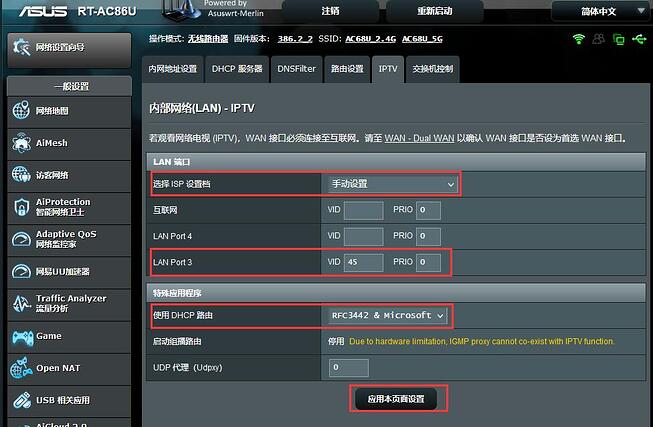Switch to the DHCP 服务器 tab
This screenshot has height=427, width=653.
[x=237, y=69]
